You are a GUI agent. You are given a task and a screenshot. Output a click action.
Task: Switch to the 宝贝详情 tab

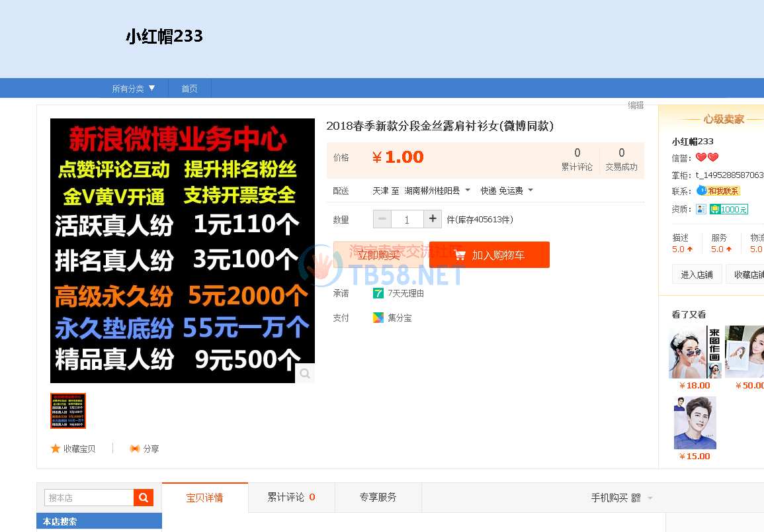[x=204, y=498]
